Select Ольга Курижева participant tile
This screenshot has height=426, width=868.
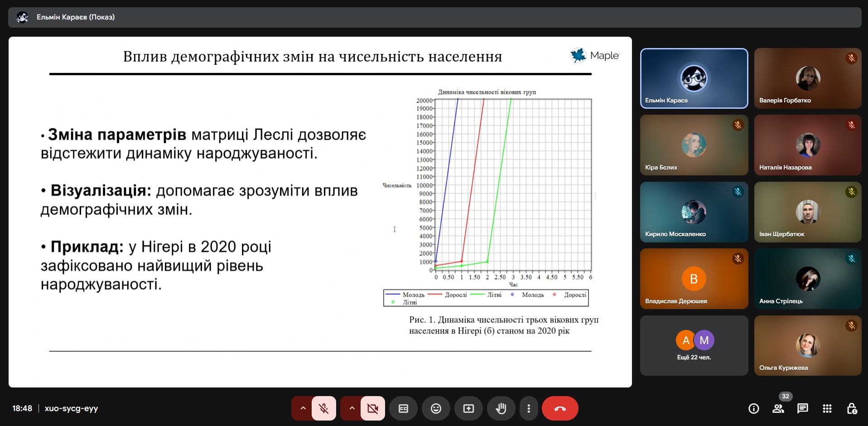coord(808,345)
